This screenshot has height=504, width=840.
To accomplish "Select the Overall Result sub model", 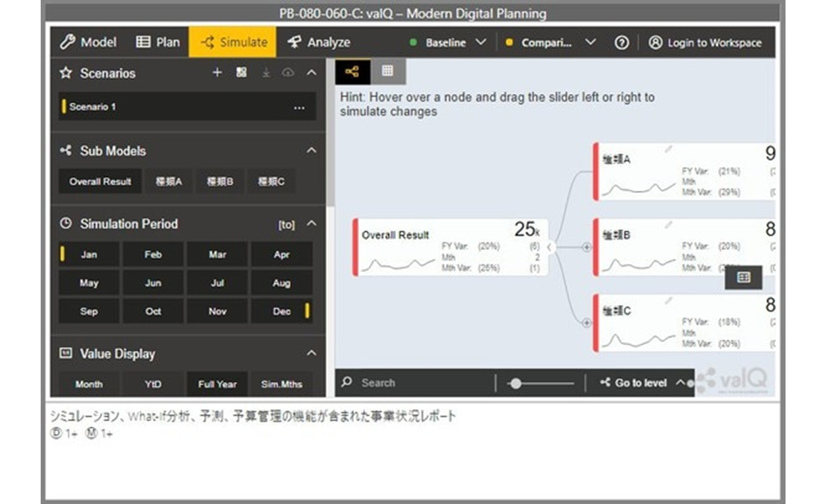I will (100, 182).
